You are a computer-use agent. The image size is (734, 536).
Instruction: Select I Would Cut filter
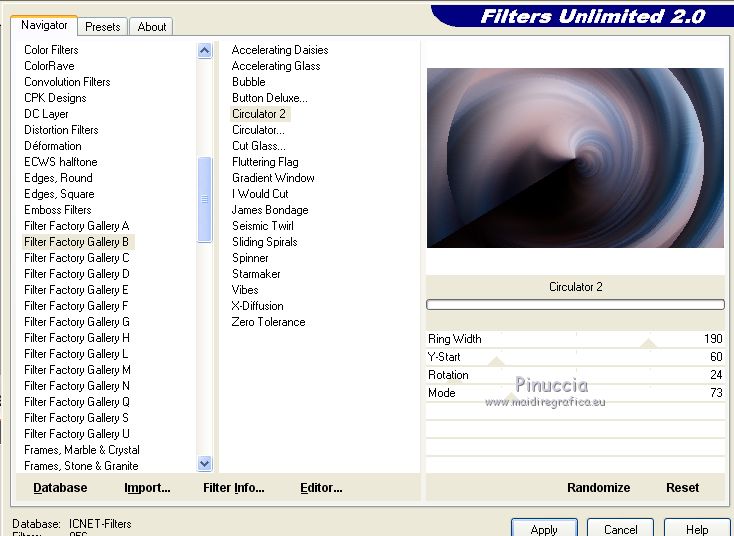click(x=260, y=193)
